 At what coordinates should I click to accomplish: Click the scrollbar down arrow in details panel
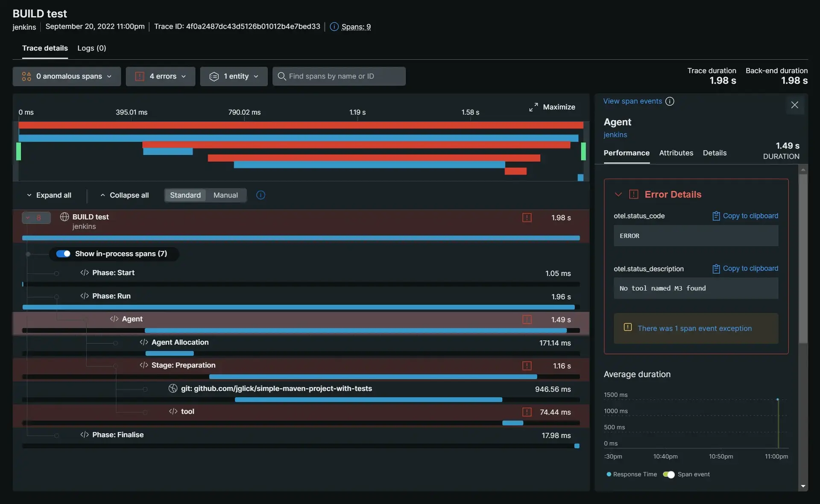803,487
